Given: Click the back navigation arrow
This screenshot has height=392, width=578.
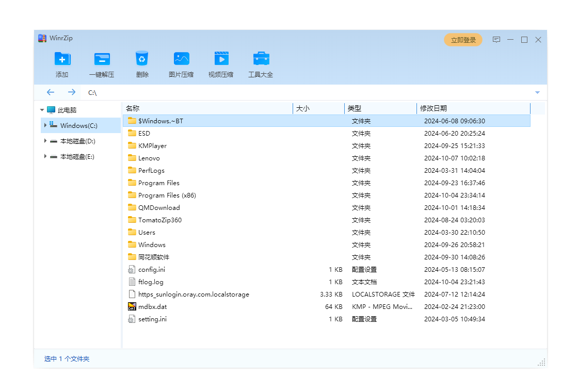Looking at the screenshot, I should (51, 92).
